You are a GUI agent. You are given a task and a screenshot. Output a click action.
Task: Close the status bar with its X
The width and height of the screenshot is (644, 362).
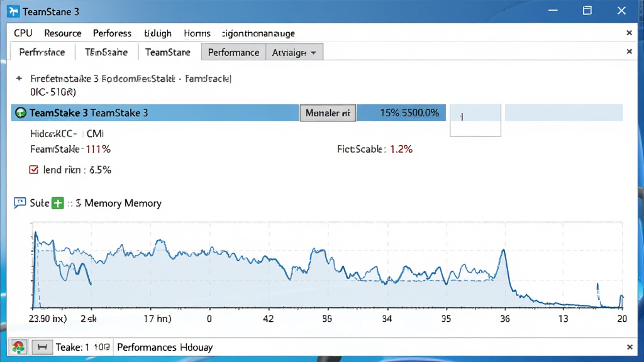630,347
